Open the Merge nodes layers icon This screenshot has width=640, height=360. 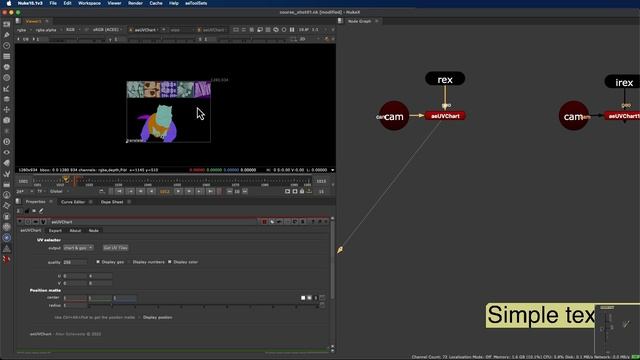[7, 99]
